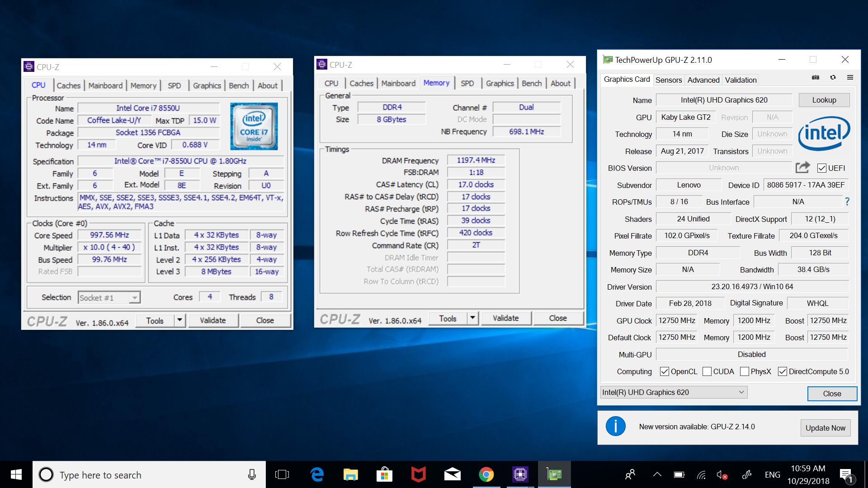This screenshot has height=488, width=868.
Task: Expand Tools dropdown arrow in left CPU-Z
Action: pyautogui.click(x=179, y=320)
